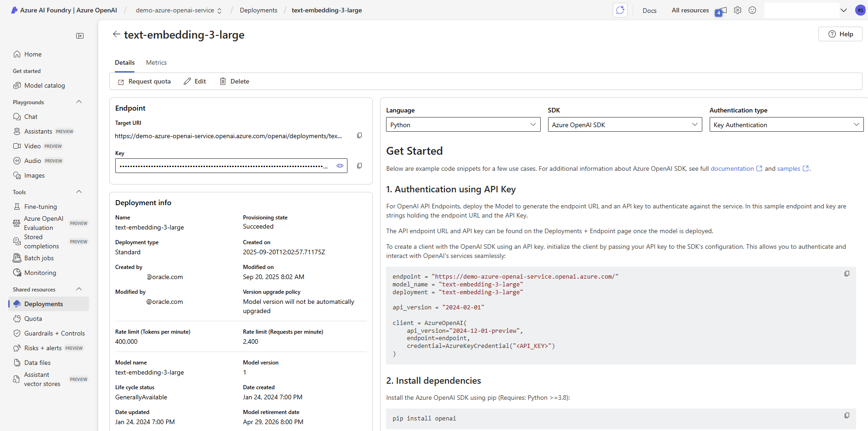Copy the Target URI endpoint
Viewport: 868px width, 431px height.
coord(359,135)
